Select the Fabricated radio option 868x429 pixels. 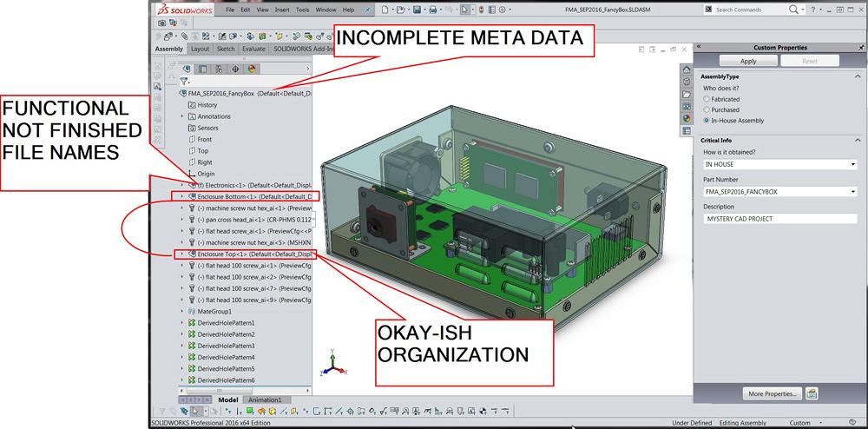coord(706,99)
